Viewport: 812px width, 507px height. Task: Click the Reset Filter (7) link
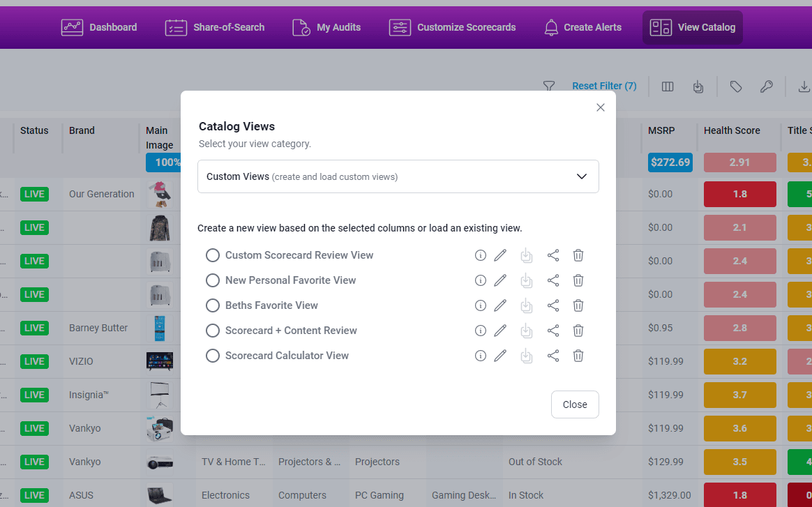click(604, 86)
